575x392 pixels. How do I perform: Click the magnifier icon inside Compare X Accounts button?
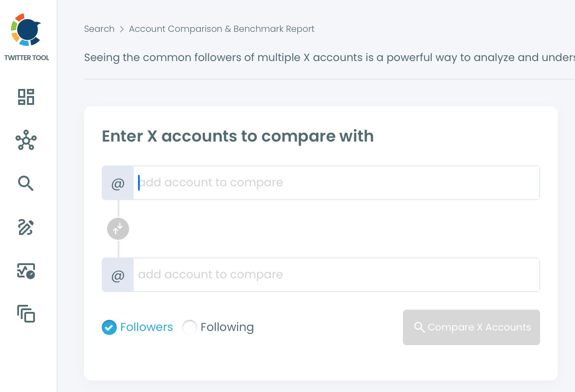[x=419, y=327]
